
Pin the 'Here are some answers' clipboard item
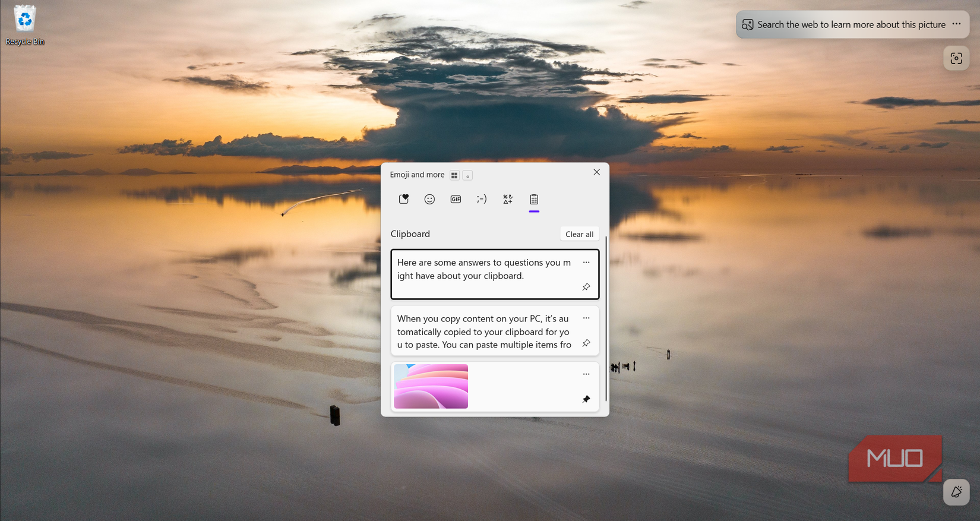tap(586, 287)
